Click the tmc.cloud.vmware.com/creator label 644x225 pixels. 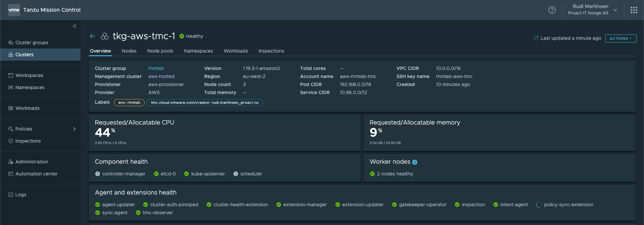205,102
